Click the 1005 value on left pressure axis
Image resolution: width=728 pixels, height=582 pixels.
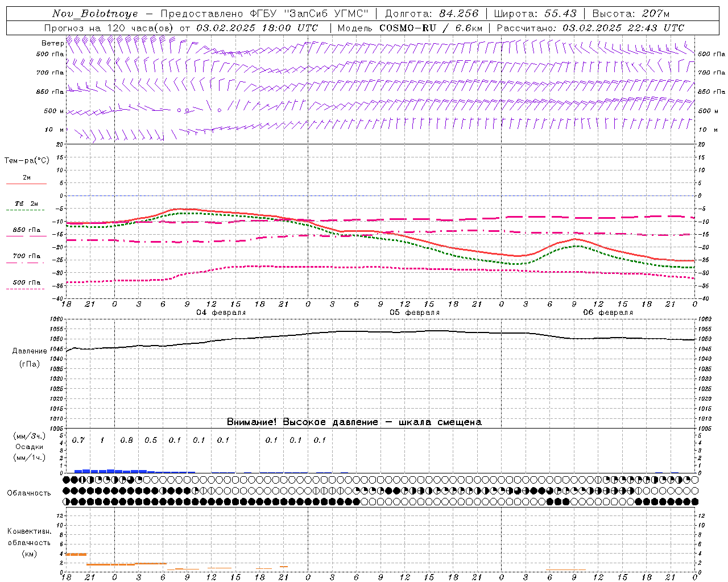point(57,429)
